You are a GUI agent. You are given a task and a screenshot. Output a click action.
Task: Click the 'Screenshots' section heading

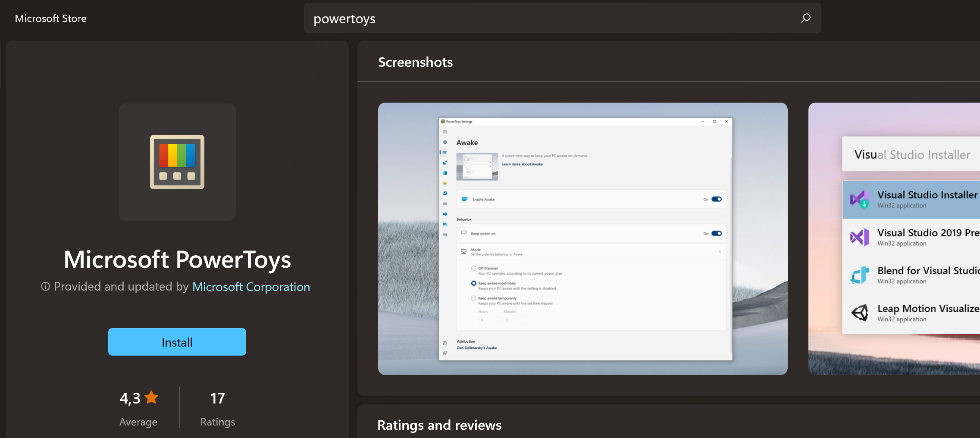click(x=415, y=62)
